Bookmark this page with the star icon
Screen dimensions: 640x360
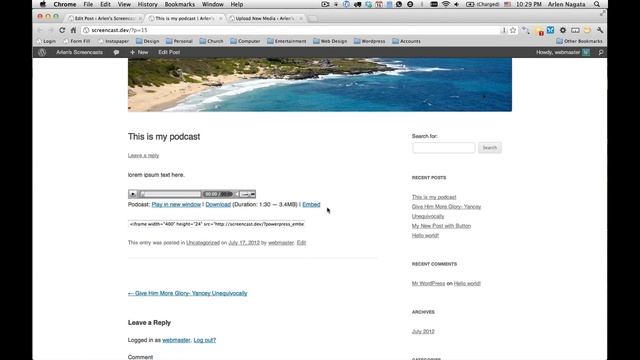(513, 30)
